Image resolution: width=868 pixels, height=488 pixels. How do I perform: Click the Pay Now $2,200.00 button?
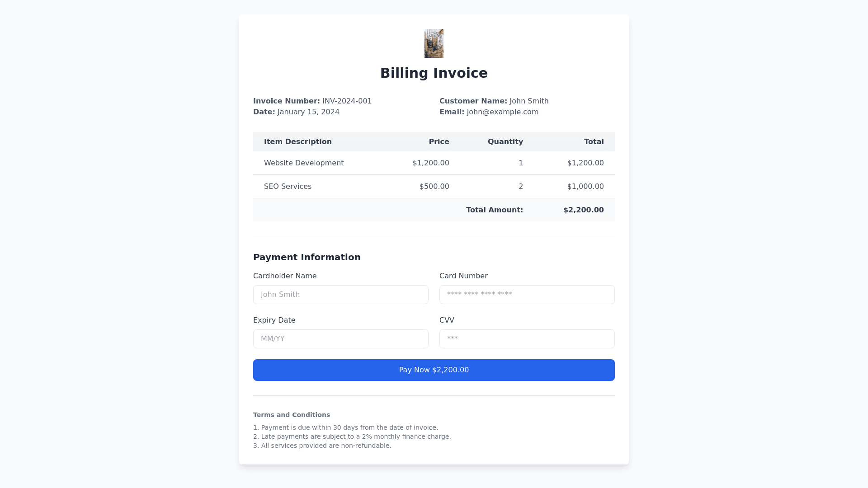pyautogui.click(x=434, y=370)
